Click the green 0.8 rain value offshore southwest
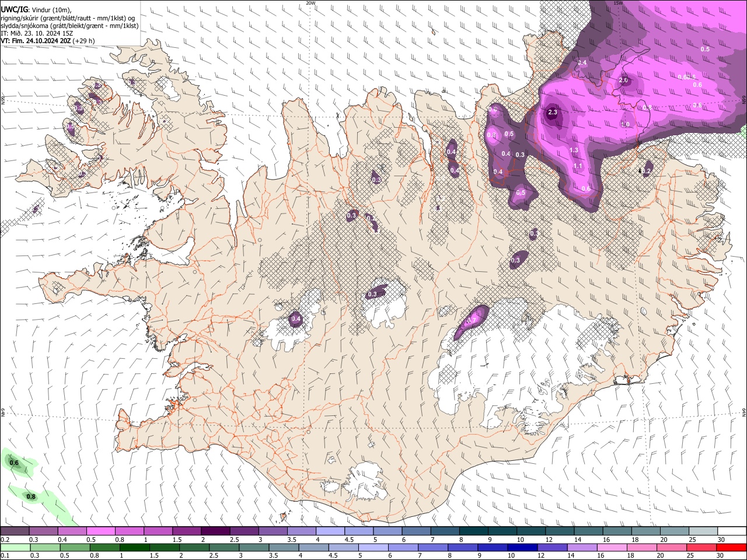Viewport: 747px width, 560px height. [x=31, y=497]
